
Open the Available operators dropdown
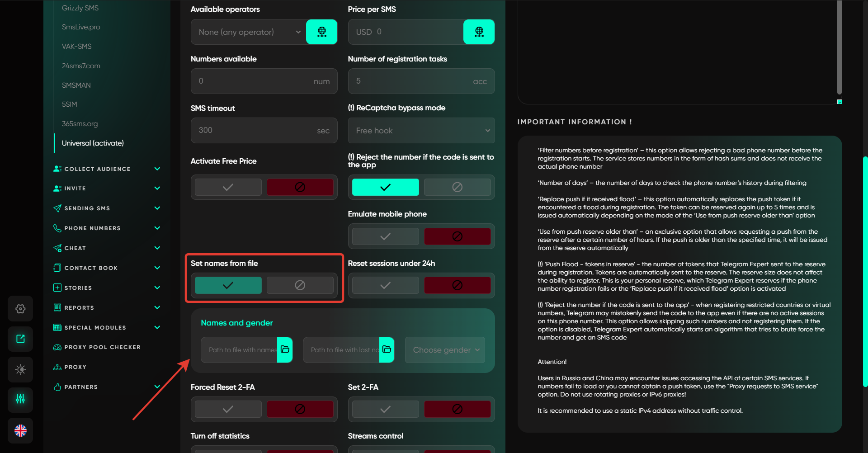pyautogui.click(x=248, y=32)
